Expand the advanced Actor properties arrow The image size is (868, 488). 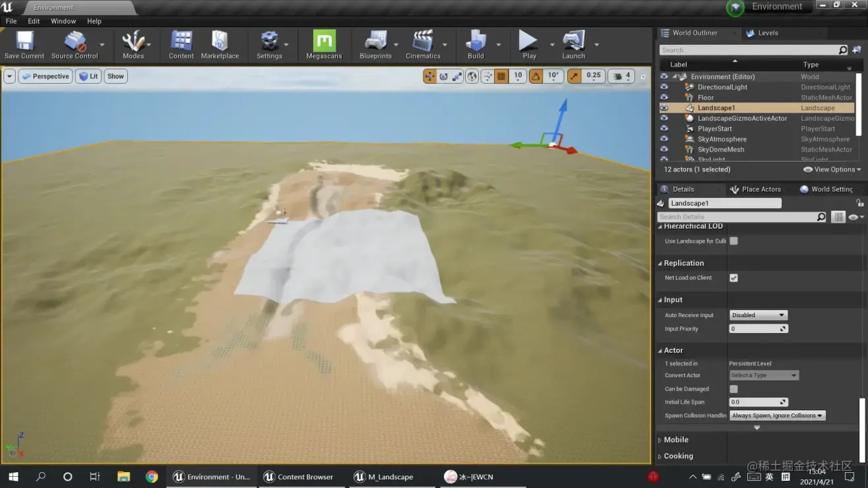[757, 428]
